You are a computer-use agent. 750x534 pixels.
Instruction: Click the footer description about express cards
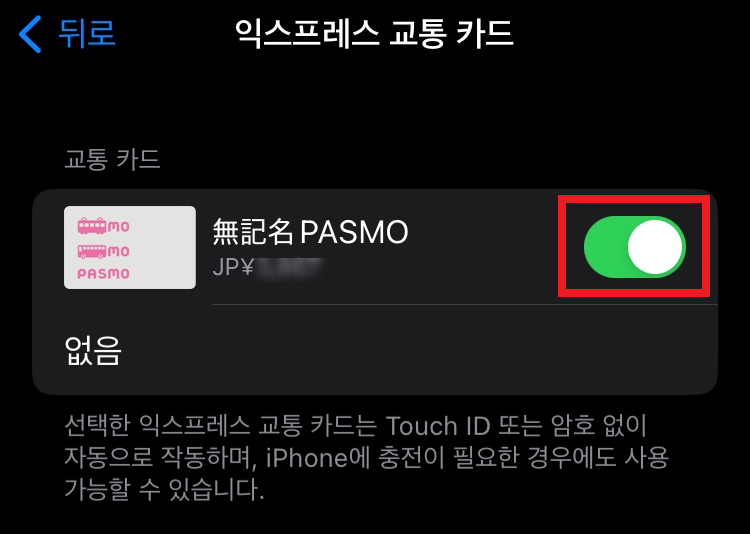[366, 458]
